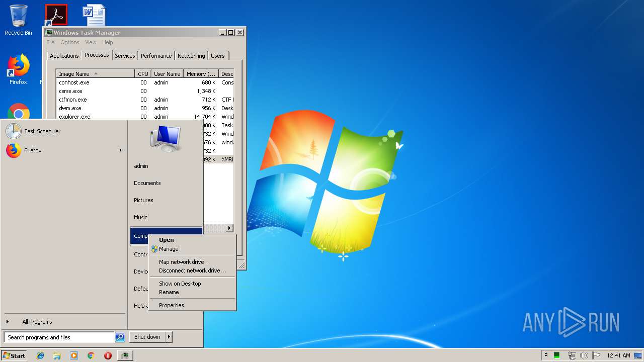The width and height of the screenshot is (644, 362).
Task: Sort processes by Image Name column
Action: pos(95,74)
